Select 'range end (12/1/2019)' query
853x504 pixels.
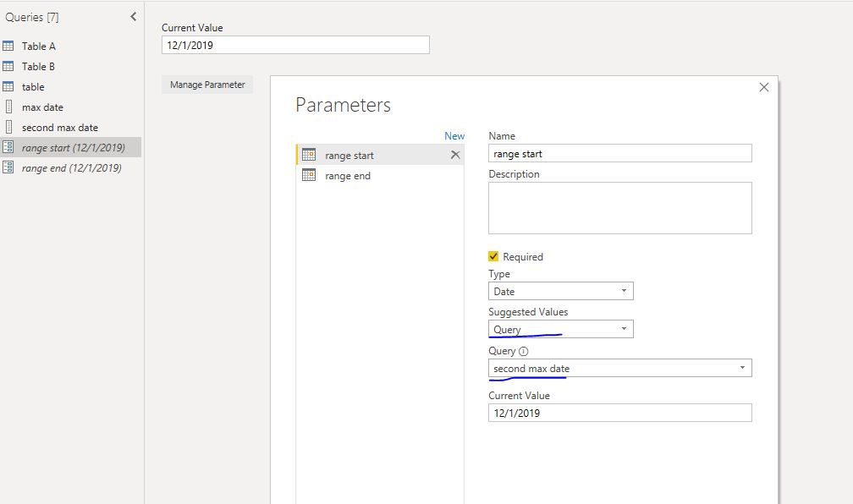[71, 168]
